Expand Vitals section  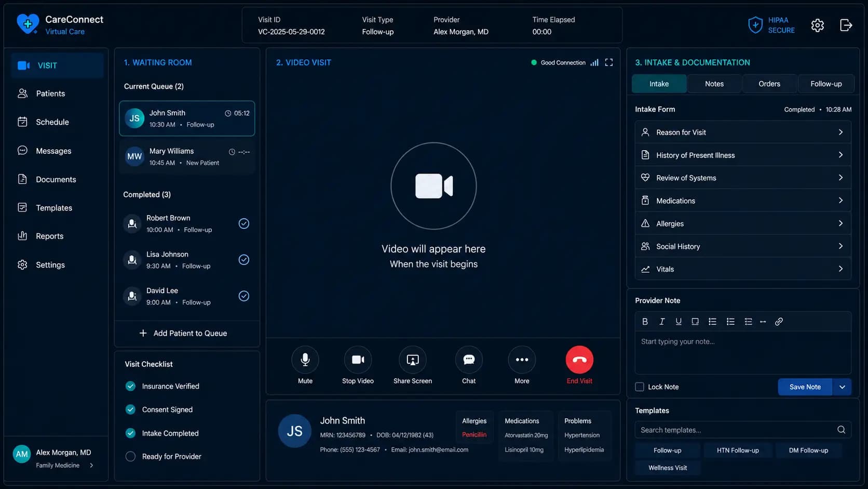click(743, 269)
